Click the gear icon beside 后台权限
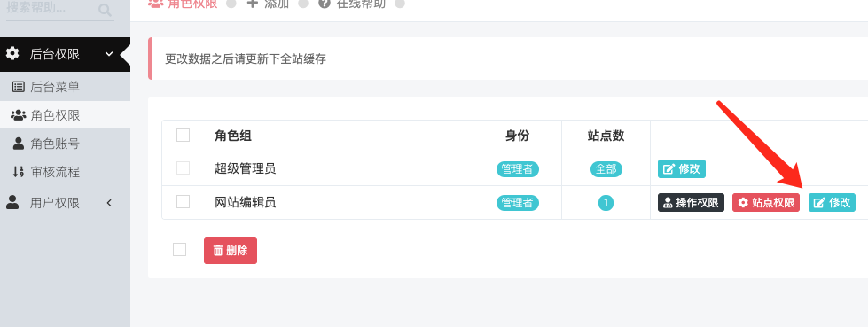Screen dimensions: 868x327 coord(12,54)
